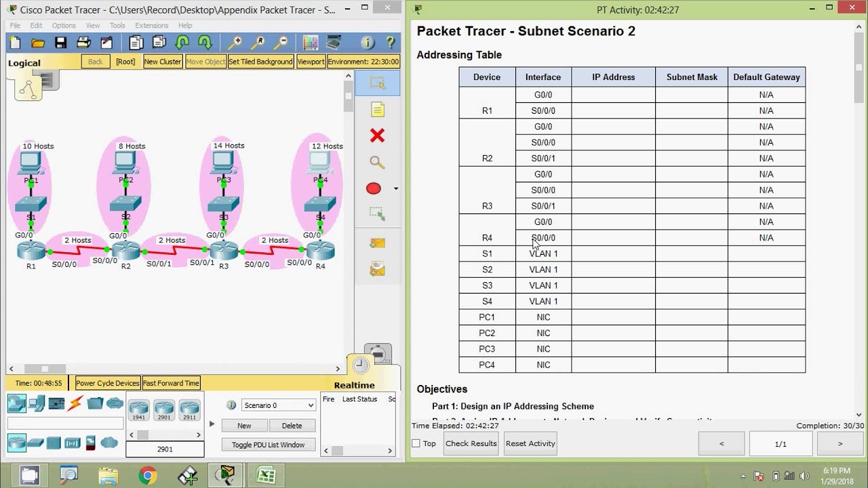Viewport: 868px width, 488px height.
Task: Click Delete scenario button
Action: point(292,426)
